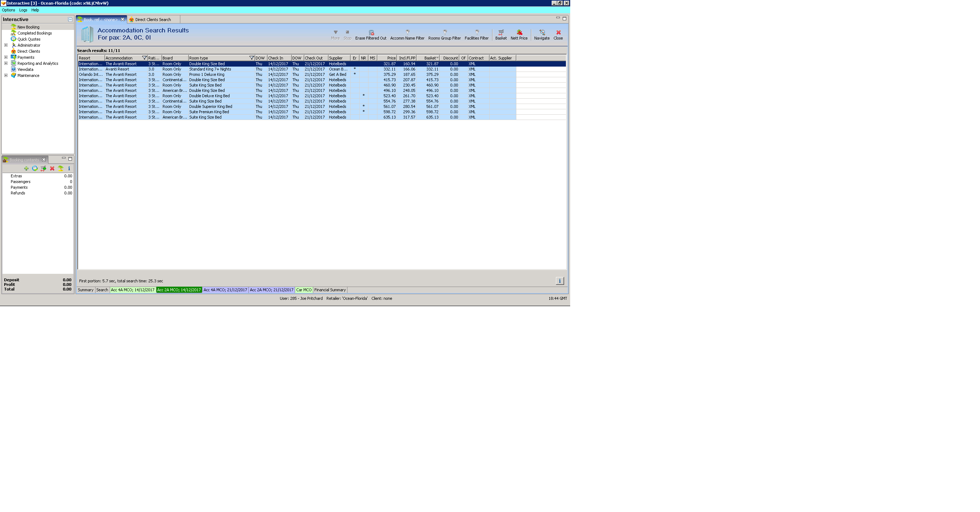Expand the Maintenance tree node
The height and width of the screenshot is (512, 980).
point(6,75)
